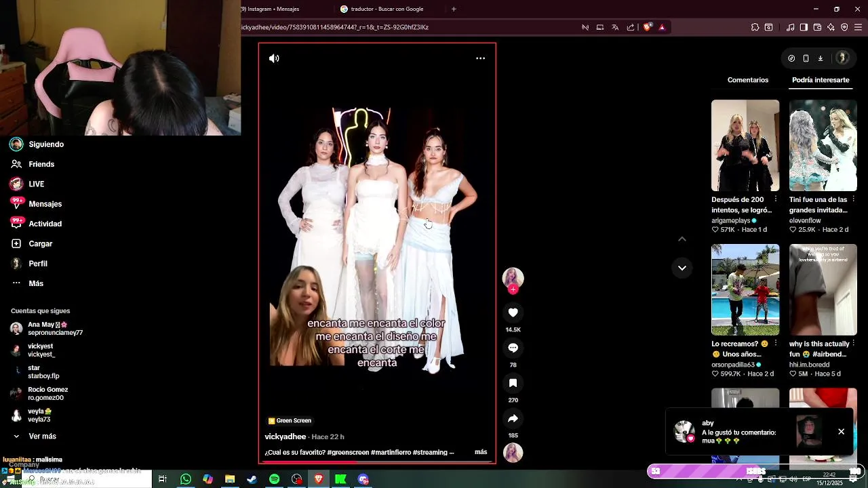The image size is (868, 488).
Task: Save the video with the bookmark icon
Action: [x=513, y=383]
